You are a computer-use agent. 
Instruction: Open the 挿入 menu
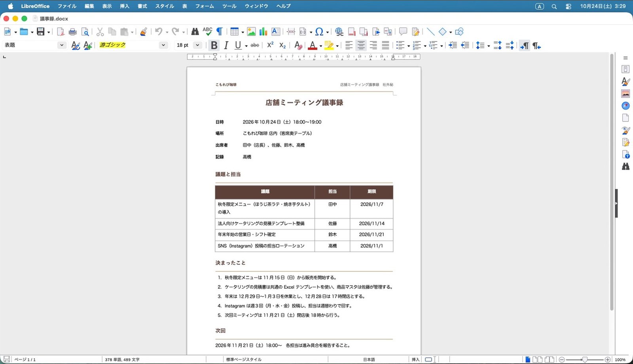[x=125, y=6]
